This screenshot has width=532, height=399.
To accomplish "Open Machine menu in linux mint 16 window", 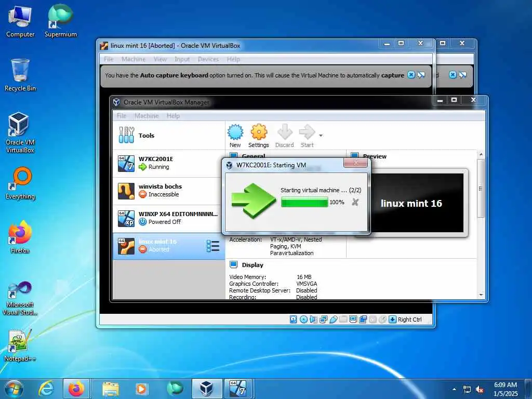I will pos(134,59).
